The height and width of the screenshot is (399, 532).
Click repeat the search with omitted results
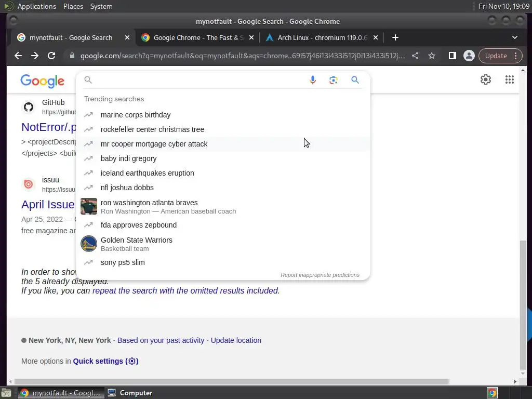pyautogui.click(x=186, y=291)
